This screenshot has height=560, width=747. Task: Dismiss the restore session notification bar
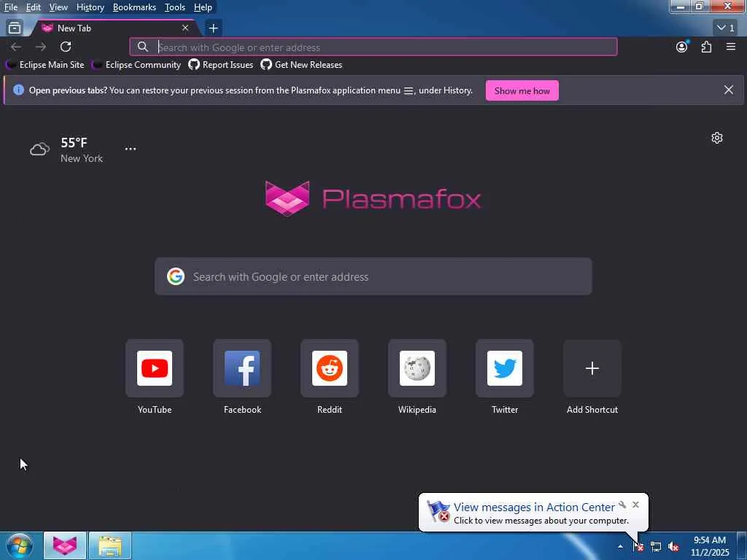729,90
